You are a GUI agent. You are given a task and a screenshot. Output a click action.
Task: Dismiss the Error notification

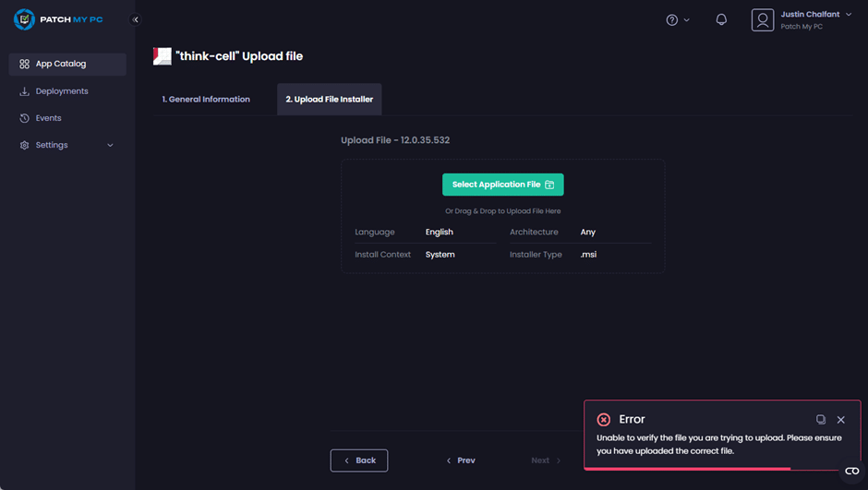click(840, 420)
